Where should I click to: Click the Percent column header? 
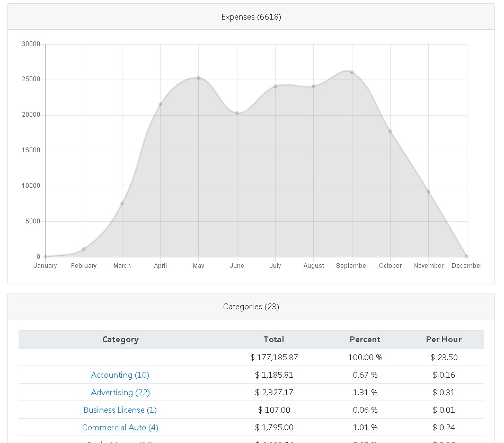365,340
